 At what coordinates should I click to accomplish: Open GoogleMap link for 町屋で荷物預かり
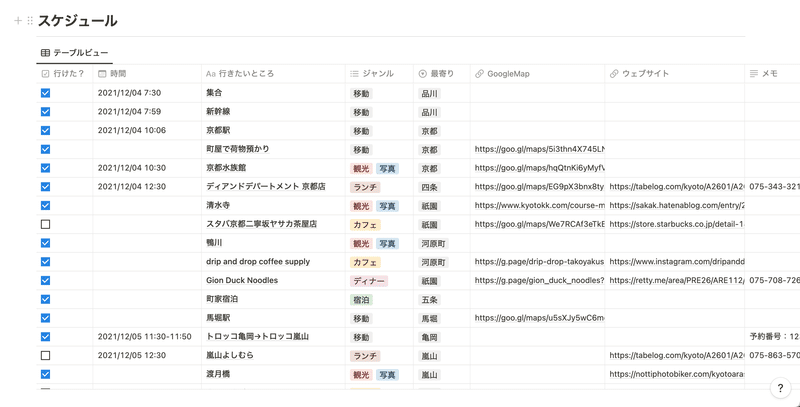(x=539, y=149)
